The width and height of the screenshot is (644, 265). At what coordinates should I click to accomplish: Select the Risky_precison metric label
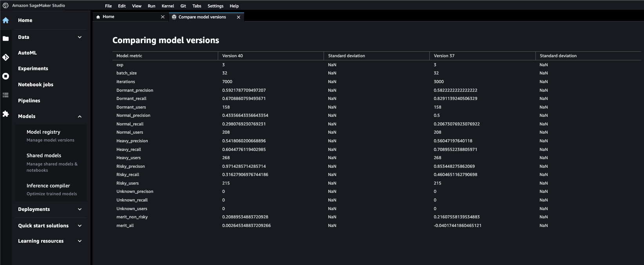[130, 166]
